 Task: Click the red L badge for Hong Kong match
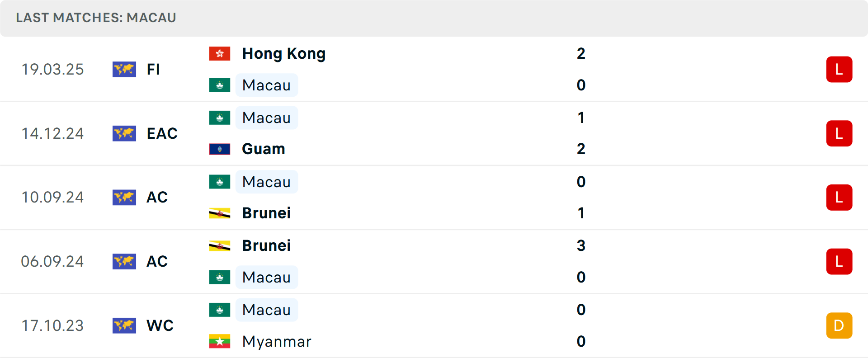pyautogui.click(x=839, y=70)
